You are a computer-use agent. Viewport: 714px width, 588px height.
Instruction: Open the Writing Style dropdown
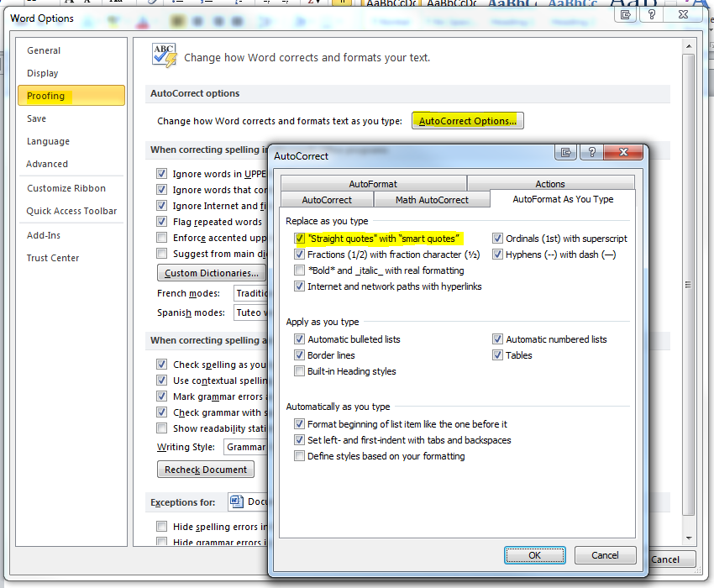[246, 447]
